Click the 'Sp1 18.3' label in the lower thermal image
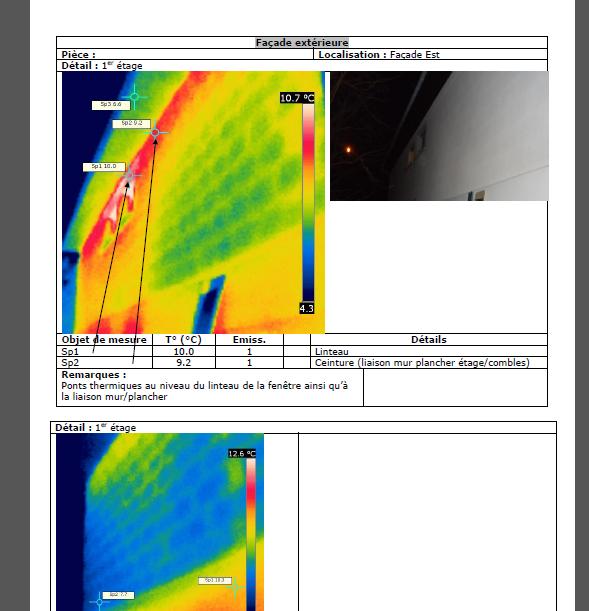Screen dimensions: 589x611 tap(215, 581)
